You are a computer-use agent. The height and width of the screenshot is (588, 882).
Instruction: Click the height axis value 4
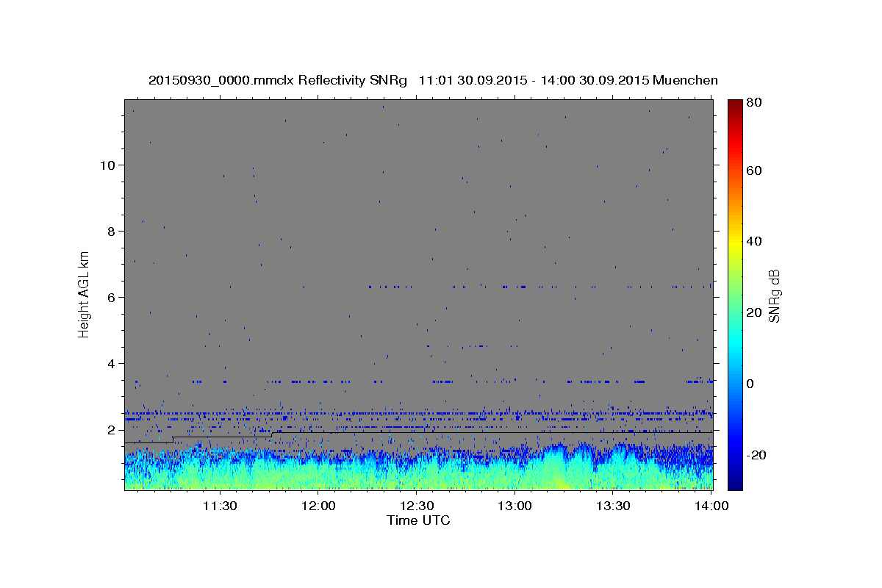(x=112, y=364)
